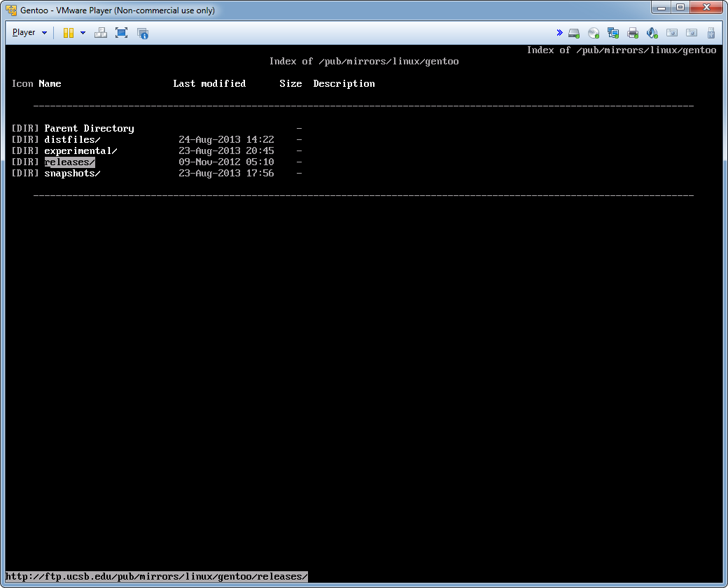This screenshot has width=728, height=588.
Task: Click the hard disk device icon
Action: [x=574, y=33]
